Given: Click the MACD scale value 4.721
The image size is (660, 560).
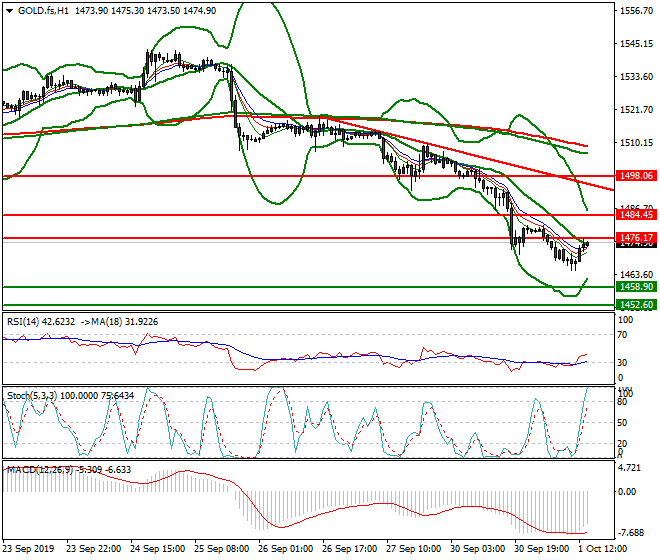Looking at the screenshot, I should pos(629,468).
